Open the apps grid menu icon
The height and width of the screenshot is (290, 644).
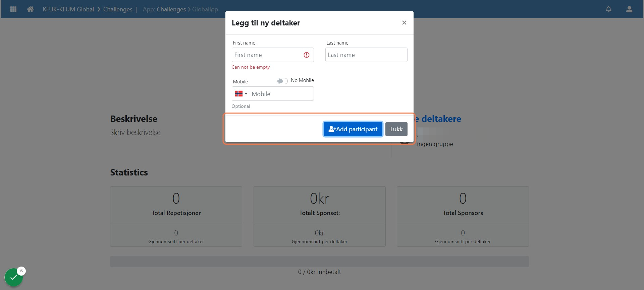click(13, 9)
